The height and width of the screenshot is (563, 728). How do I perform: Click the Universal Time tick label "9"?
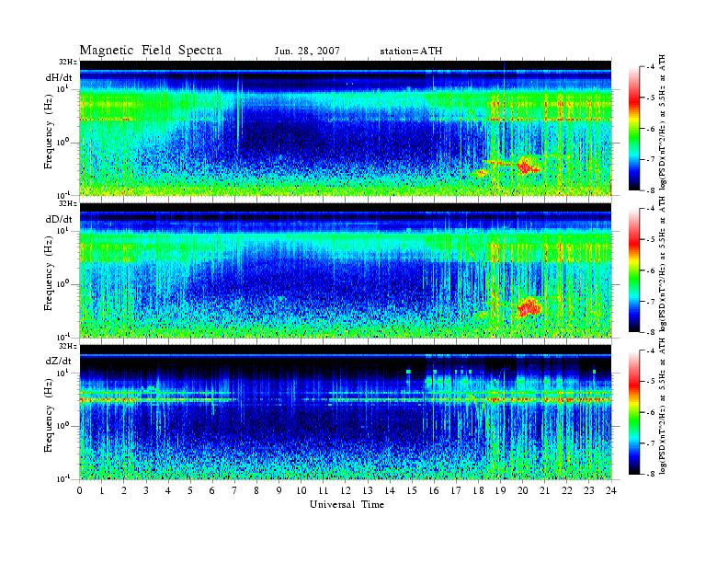[279, 490]
